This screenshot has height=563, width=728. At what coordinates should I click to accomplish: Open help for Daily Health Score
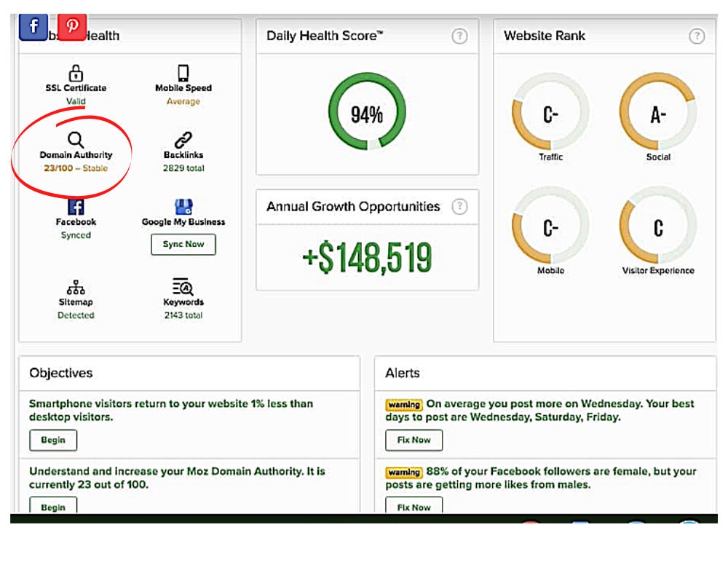pos(459,36)
